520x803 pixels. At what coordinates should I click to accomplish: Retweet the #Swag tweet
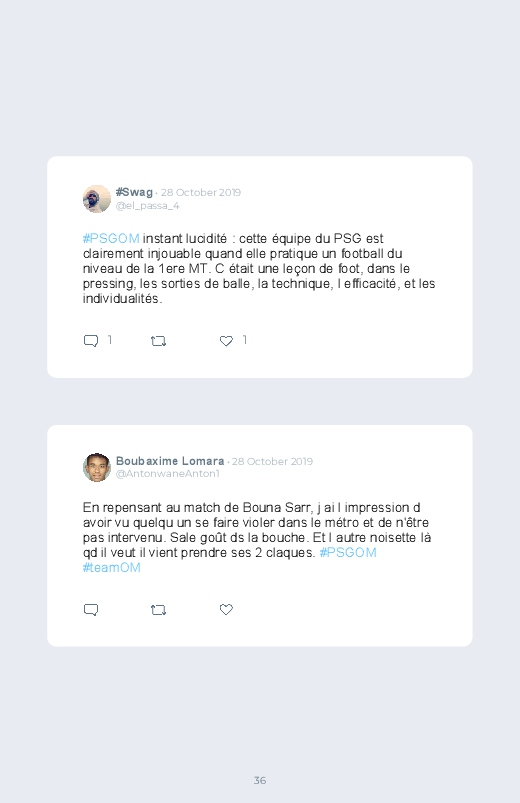pos(158,341)
